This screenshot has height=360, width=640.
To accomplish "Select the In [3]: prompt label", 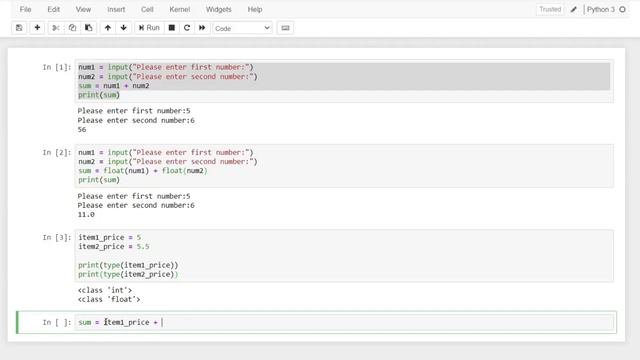I will point(57,237).
